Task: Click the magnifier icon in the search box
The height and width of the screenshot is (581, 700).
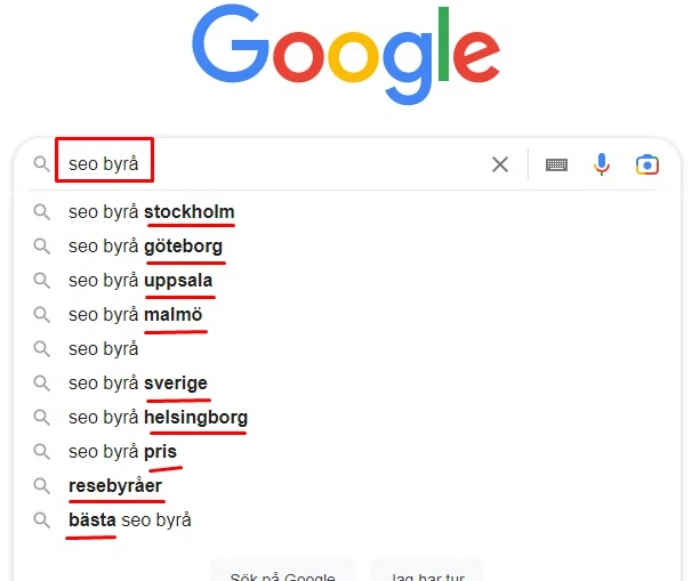Action: 41,164
